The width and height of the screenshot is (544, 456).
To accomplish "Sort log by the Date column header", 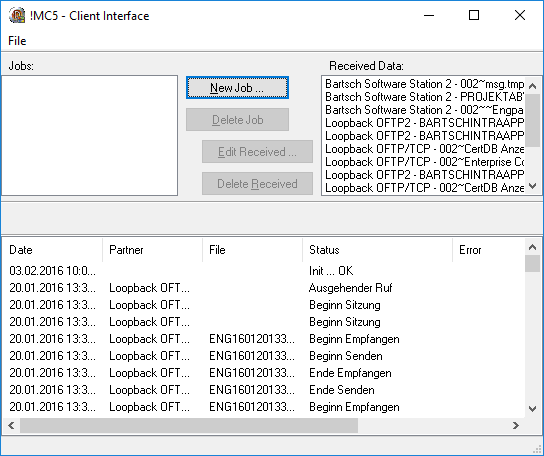I will [52, 250].
